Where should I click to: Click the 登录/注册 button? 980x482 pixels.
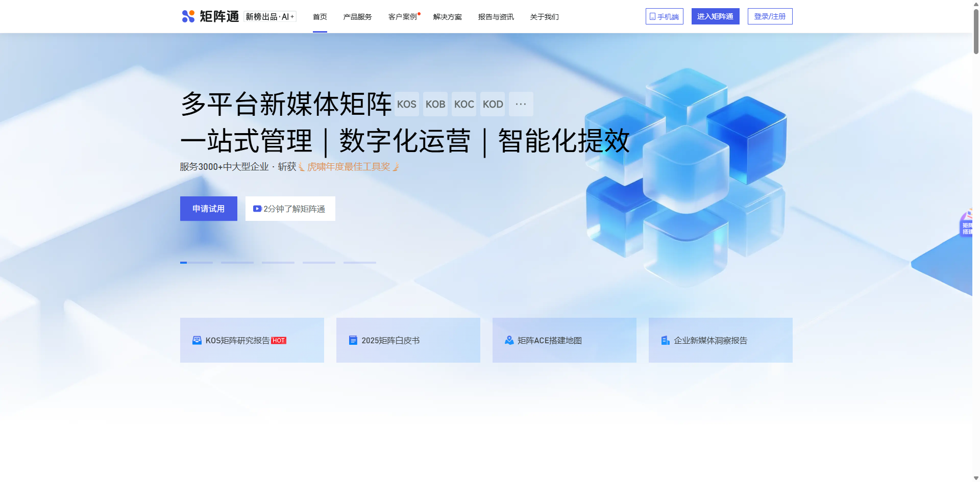click(770, 16)
